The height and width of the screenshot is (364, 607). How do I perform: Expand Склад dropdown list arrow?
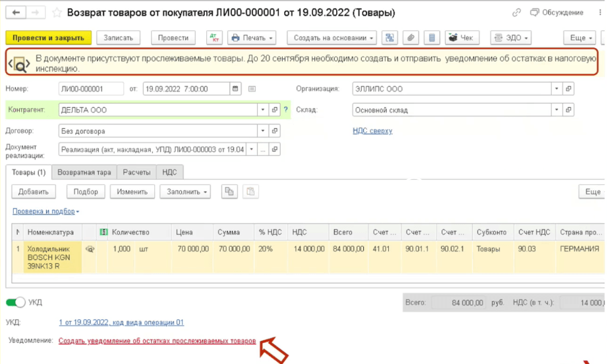[557, 110]
